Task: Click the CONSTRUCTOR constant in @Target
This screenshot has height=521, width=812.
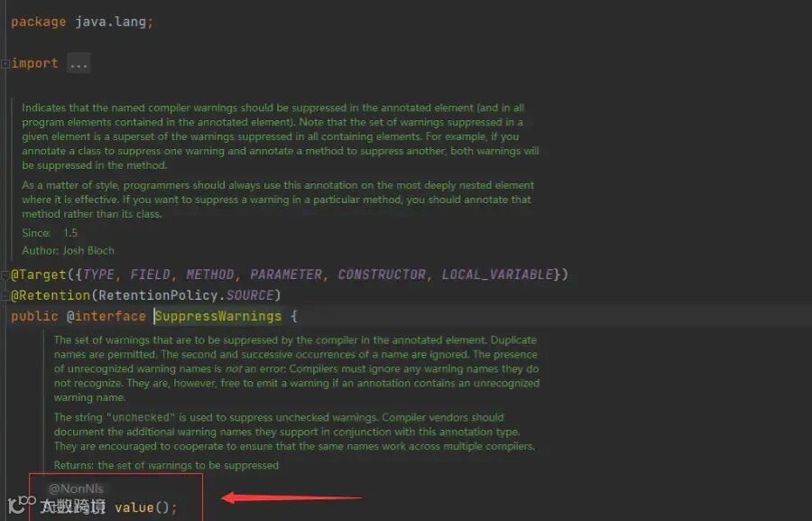Action: (x=382, y=274)
